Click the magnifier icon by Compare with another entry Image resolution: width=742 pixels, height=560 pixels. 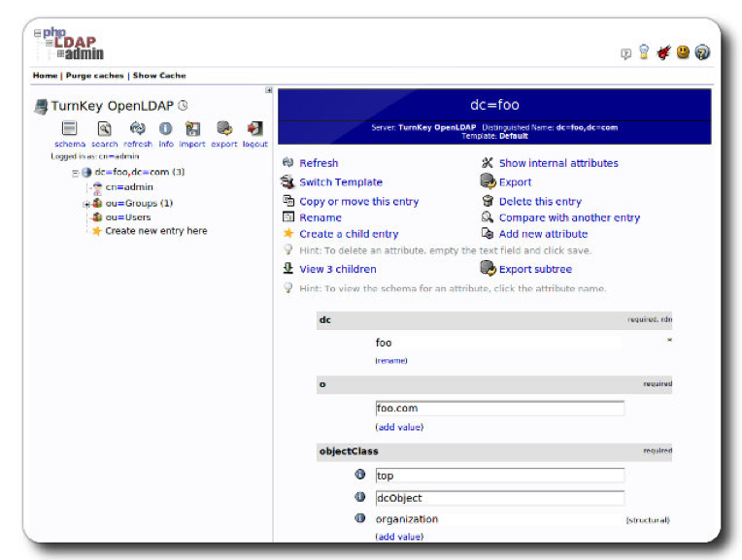pos(488,217)
